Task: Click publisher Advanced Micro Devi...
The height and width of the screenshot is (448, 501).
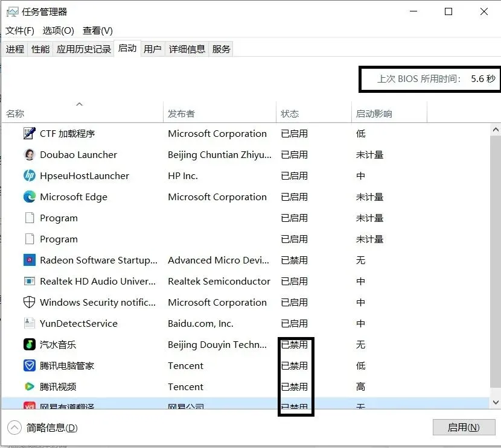Action: click(219, 260)
